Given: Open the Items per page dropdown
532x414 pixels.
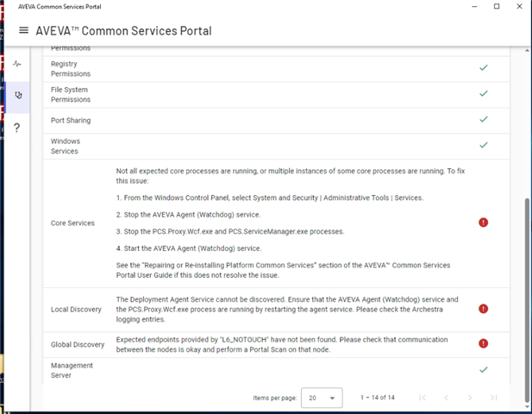Looking at the screenshot, I should coord(322,398).
